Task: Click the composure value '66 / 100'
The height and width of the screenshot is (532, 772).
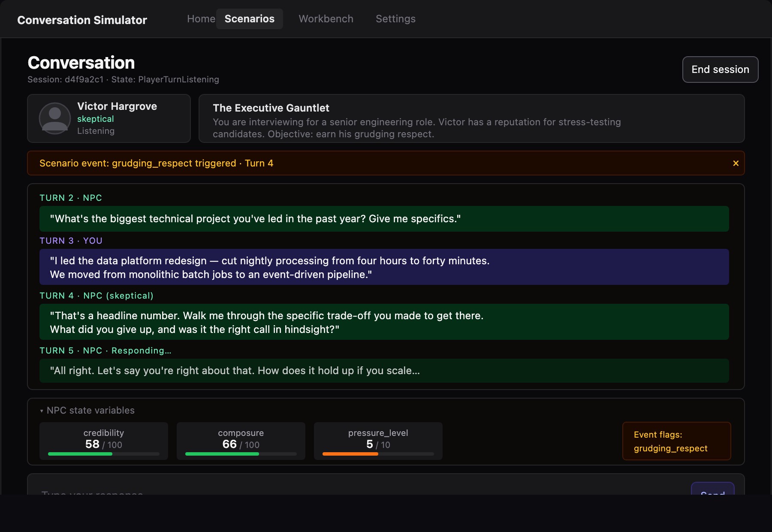Action: coord(241,444)
